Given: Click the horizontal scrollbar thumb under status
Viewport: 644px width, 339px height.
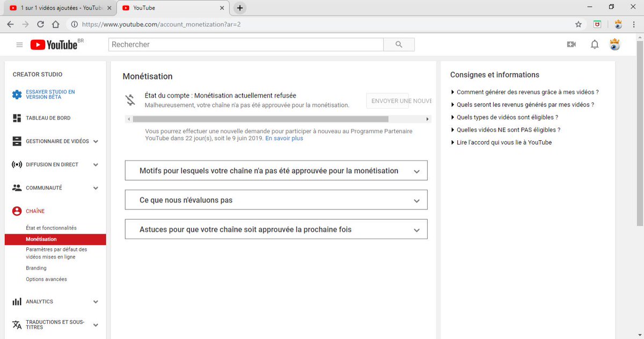Looking at the screenshot, I should coord(260,119).
